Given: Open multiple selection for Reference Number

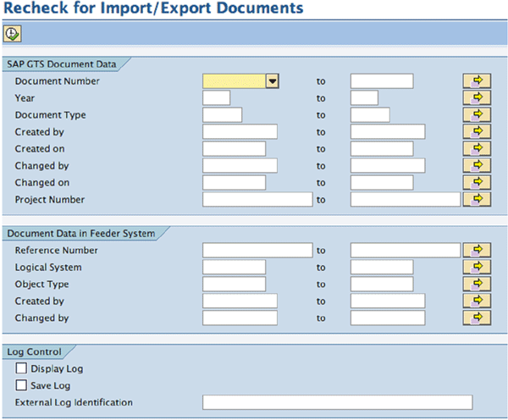Looking at the screenshot, I should tap(477, 250).
